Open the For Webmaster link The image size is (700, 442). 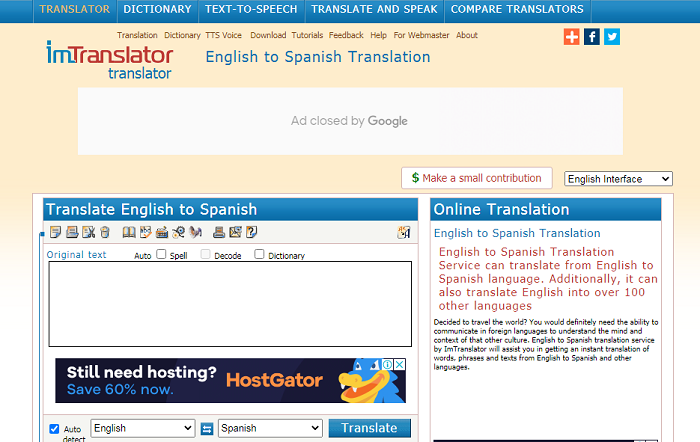(421, 35)
